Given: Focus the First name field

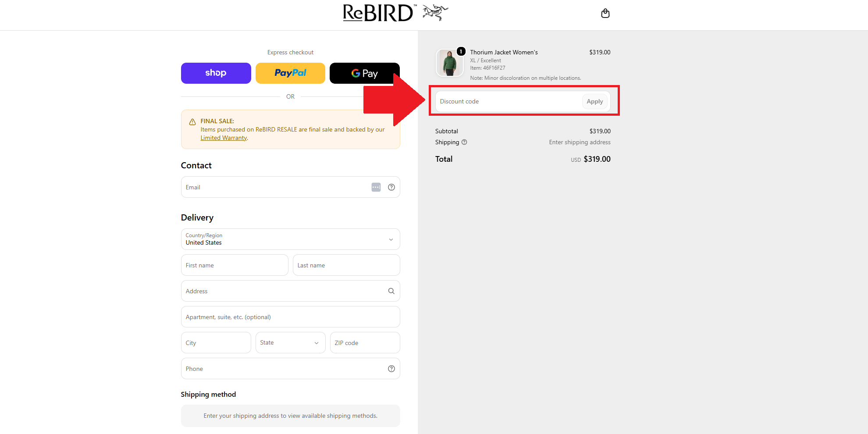Looking at the screenshot, I should pos(235,265).
